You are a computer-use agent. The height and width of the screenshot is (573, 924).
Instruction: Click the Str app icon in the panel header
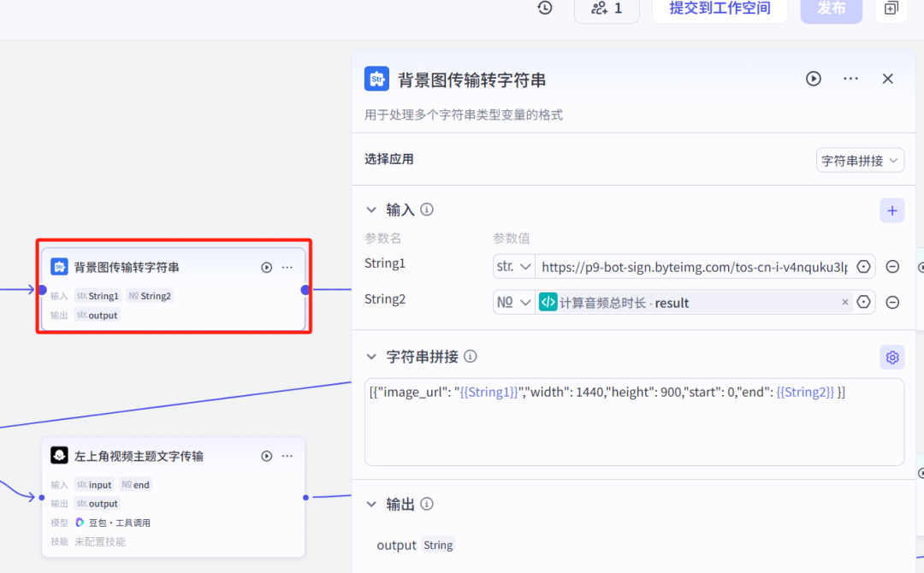click(x=376, y=79)
